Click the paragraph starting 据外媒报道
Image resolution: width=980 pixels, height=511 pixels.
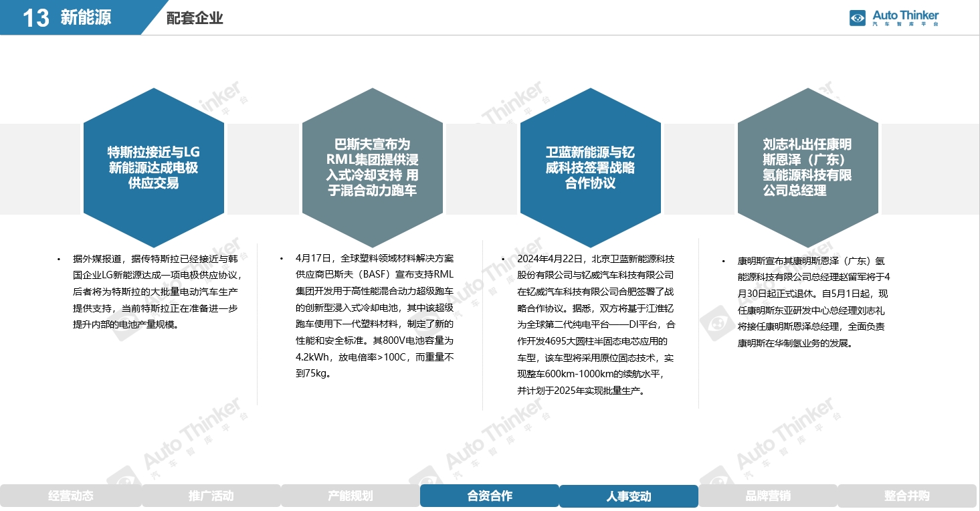click(x=157, y=292)
